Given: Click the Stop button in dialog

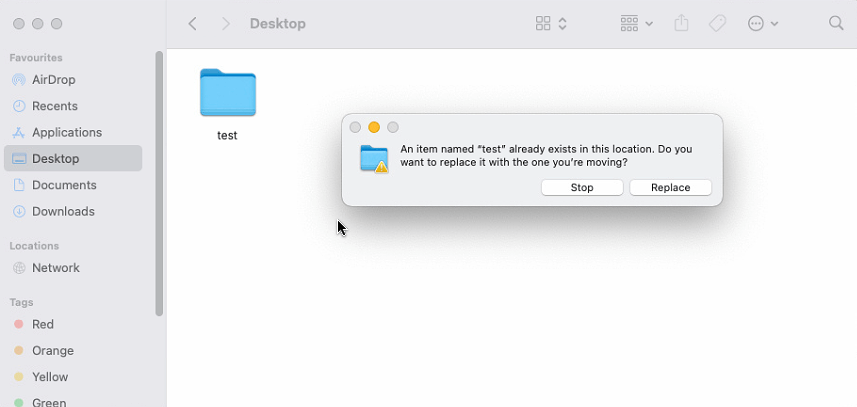Looking at the screenshot, I should pos(582,188).
